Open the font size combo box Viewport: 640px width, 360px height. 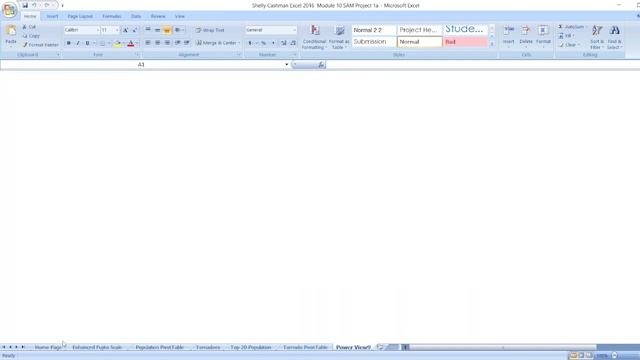tap(110, 30)
